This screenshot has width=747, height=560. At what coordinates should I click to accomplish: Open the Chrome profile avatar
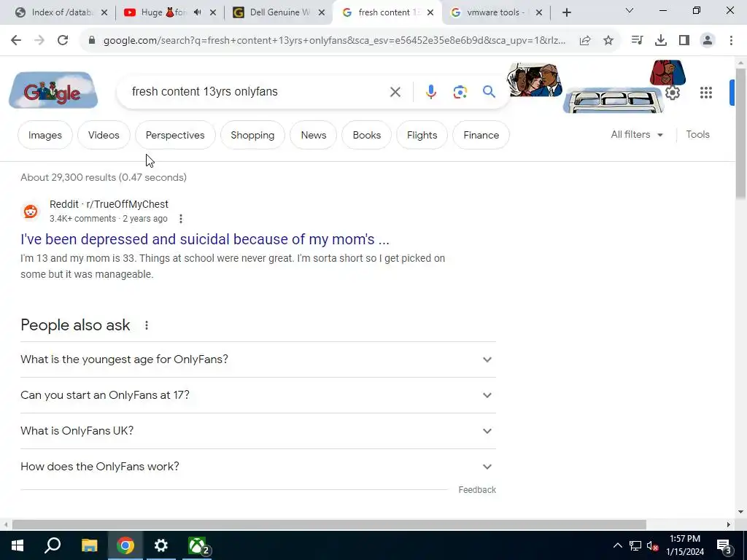tap(708, 41)
